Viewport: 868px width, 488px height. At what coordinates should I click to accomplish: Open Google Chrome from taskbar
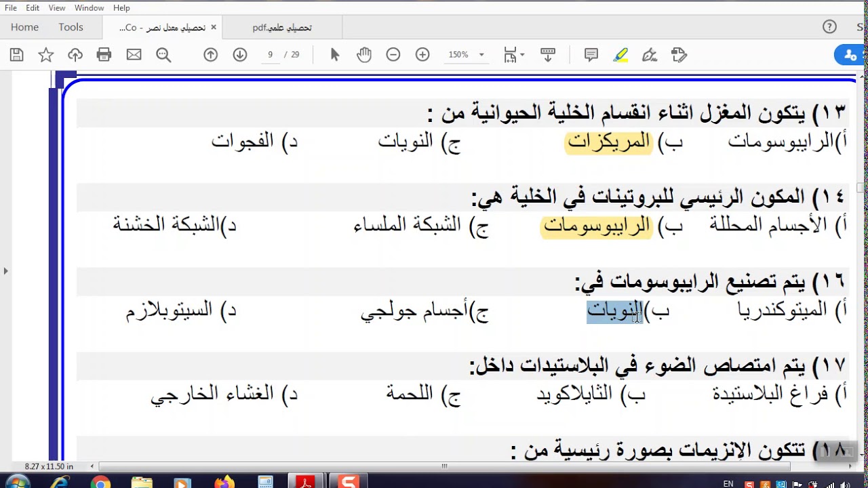pos(100,482)
